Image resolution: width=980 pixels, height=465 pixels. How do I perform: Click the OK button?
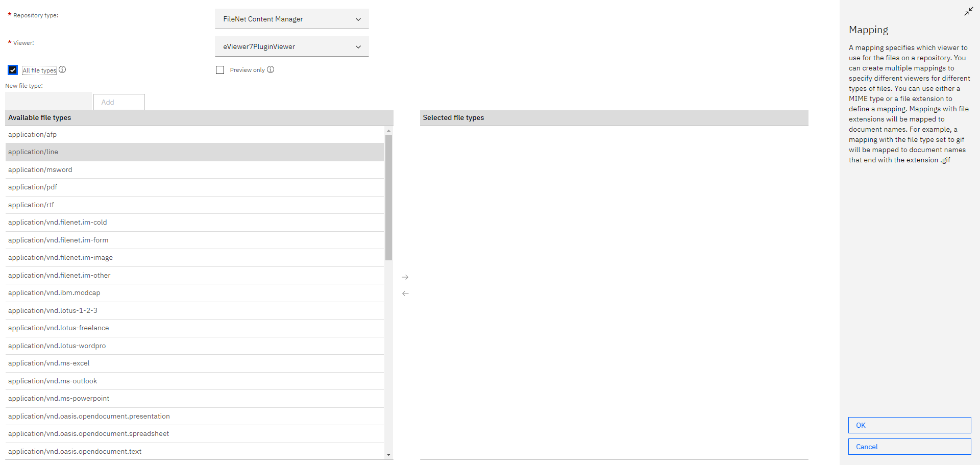(909, 425)
